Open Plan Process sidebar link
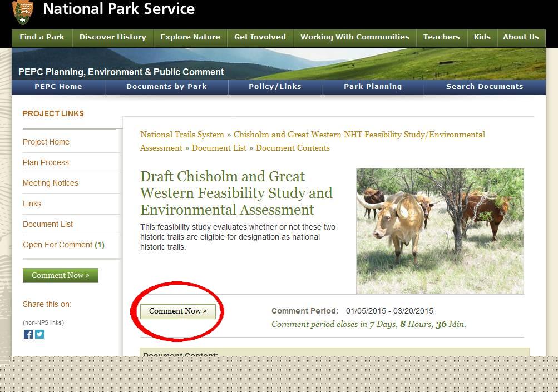This screenshot has width=558, height=392. coord(46,162)
